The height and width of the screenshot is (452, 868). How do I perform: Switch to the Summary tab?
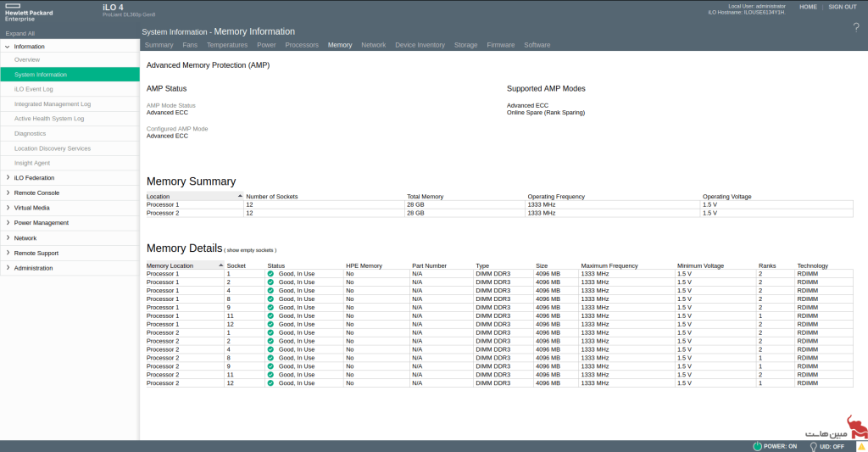tap(159, 45)
